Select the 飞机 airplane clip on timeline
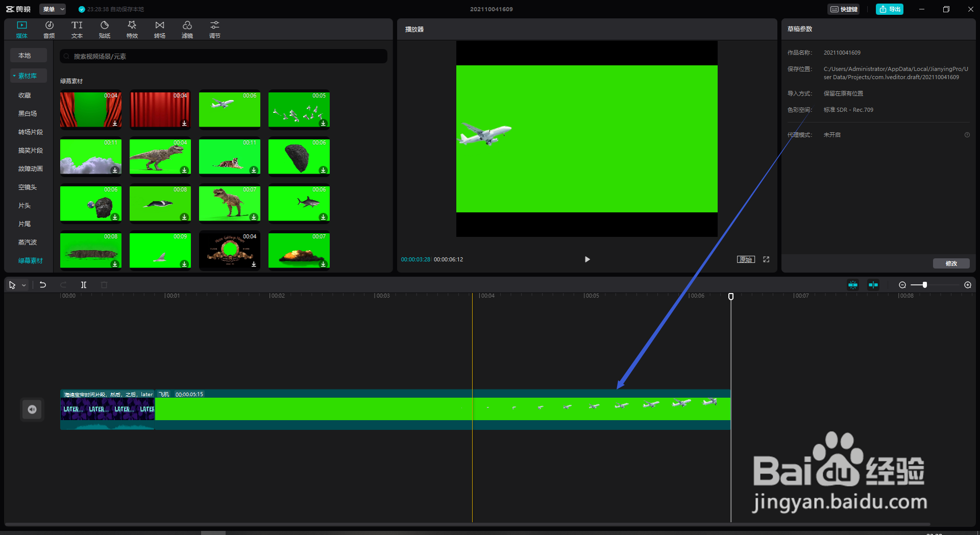The width and height of the screenshot is (980, 535). click(443, 409)
